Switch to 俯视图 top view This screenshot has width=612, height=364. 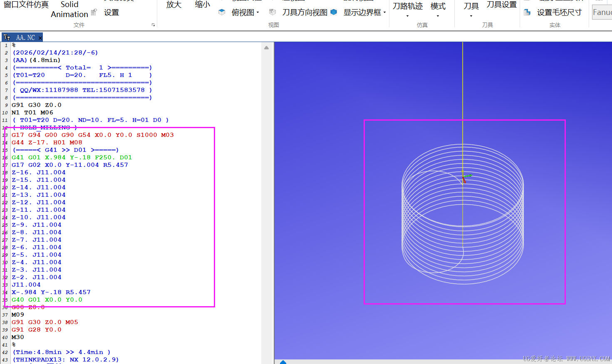tap(242, 11)
